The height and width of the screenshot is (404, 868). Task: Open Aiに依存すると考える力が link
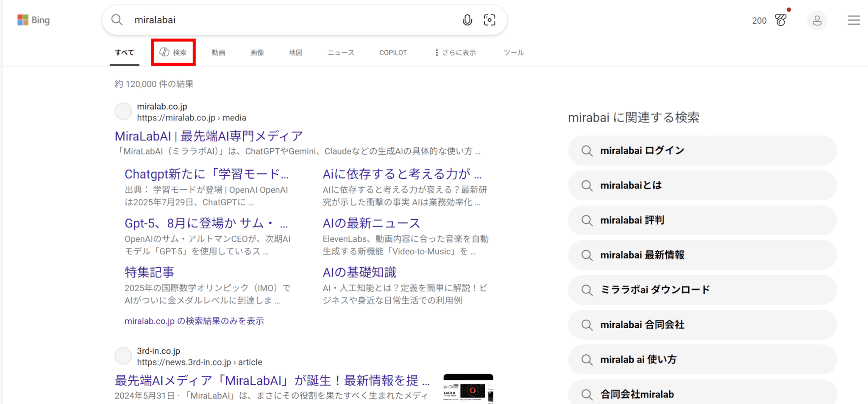point(402,174)
